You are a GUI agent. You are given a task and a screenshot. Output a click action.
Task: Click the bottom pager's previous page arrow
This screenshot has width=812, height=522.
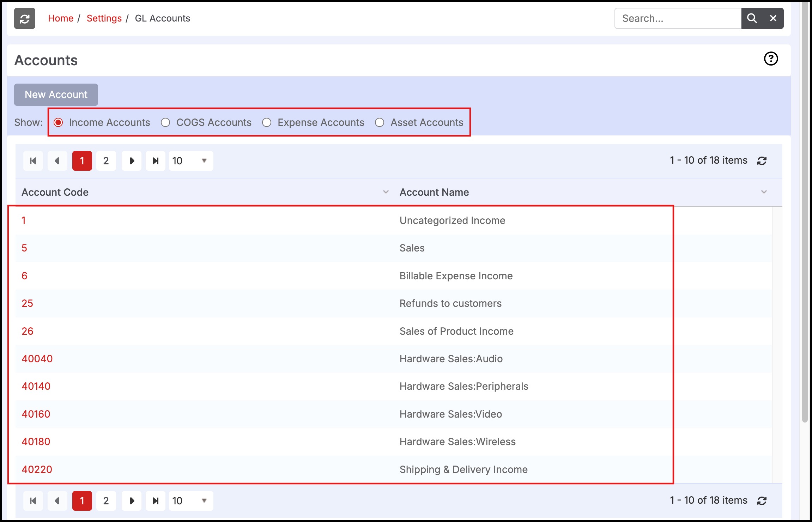(57, 501)
